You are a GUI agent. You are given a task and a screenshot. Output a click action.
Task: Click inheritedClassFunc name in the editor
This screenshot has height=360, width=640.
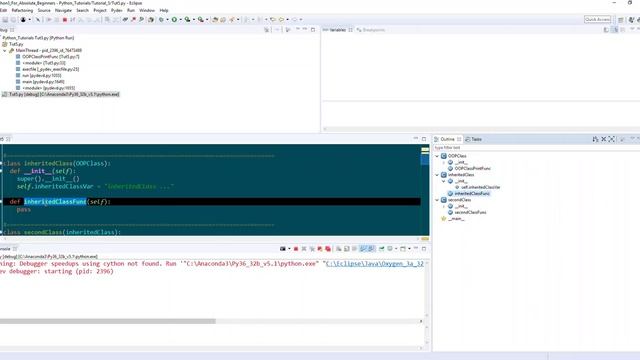55,202
